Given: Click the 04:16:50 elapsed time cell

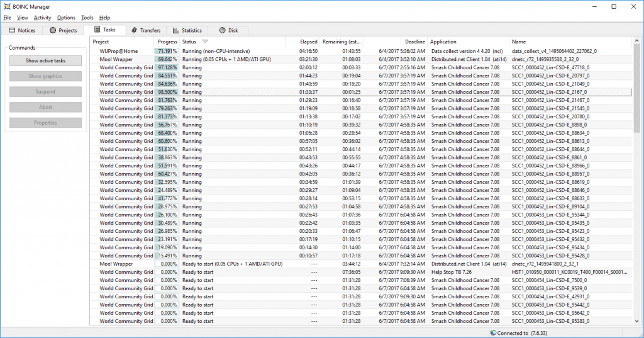Looking at the screenshot, I should tap(308, 51).
